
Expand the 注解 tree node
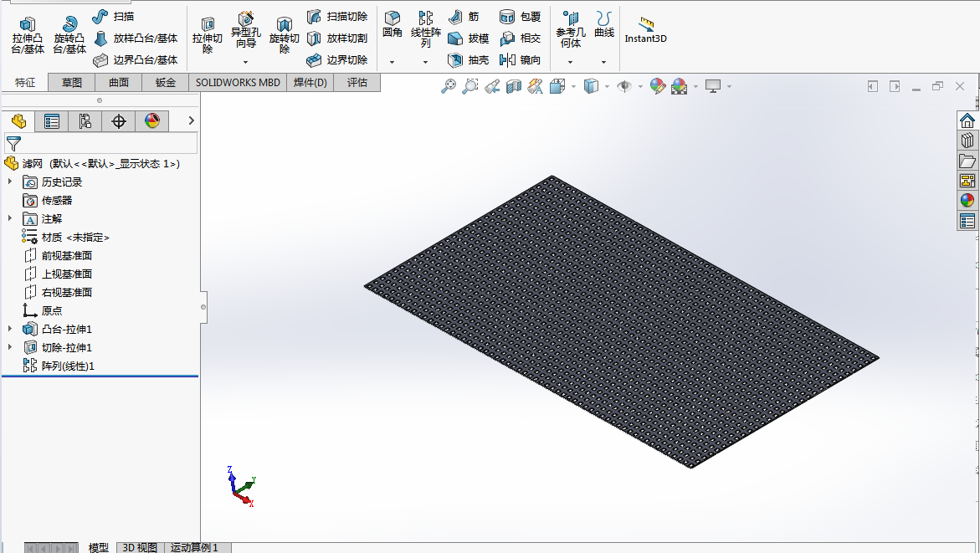9,218
